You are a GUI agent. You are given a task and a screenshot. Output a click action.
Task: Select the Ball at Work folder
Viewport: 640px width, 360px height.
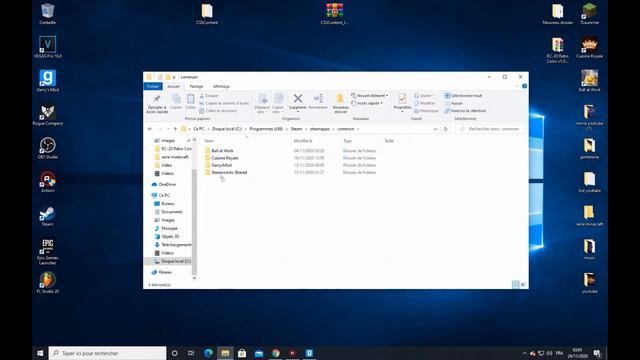coord(222,151)
